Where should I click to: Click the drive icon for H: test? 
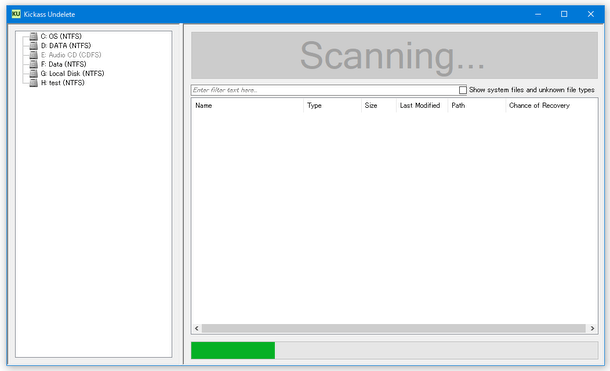coord(34,83)
